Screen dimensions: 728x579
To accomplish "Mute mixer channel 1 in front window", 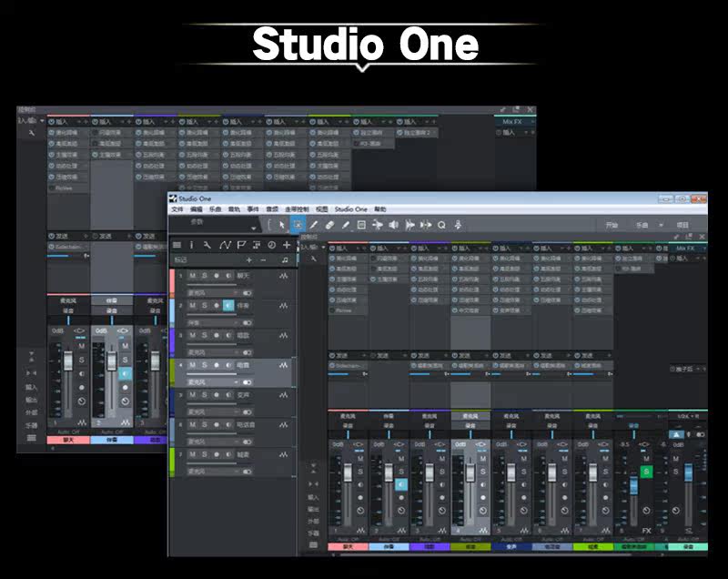I will (x=360, y=458).
